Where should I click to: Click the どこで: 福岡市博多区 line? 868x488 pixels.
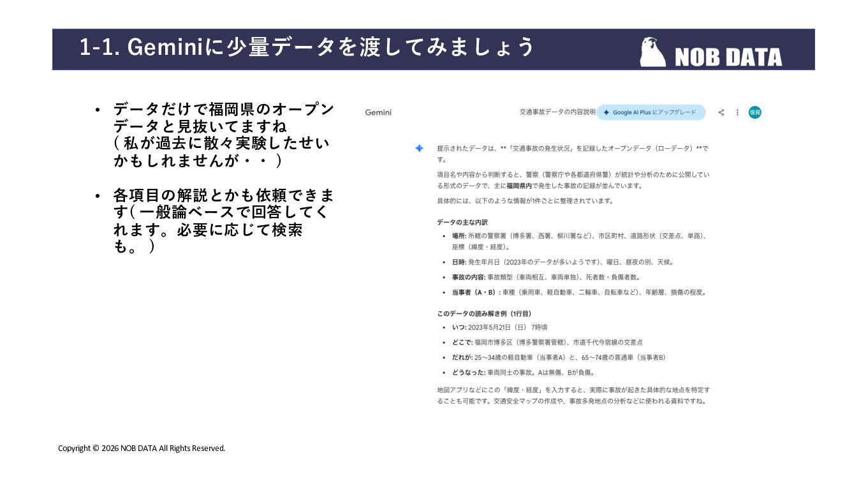pyautogui.click(x=547, y=343)
